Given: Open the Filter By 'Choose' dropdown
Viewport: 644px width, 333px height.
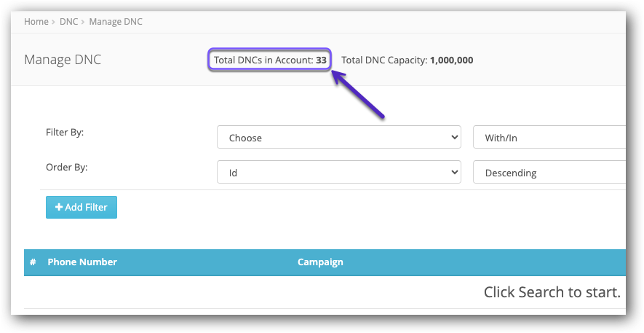Looking at the screenshot, I should point(339,137).
